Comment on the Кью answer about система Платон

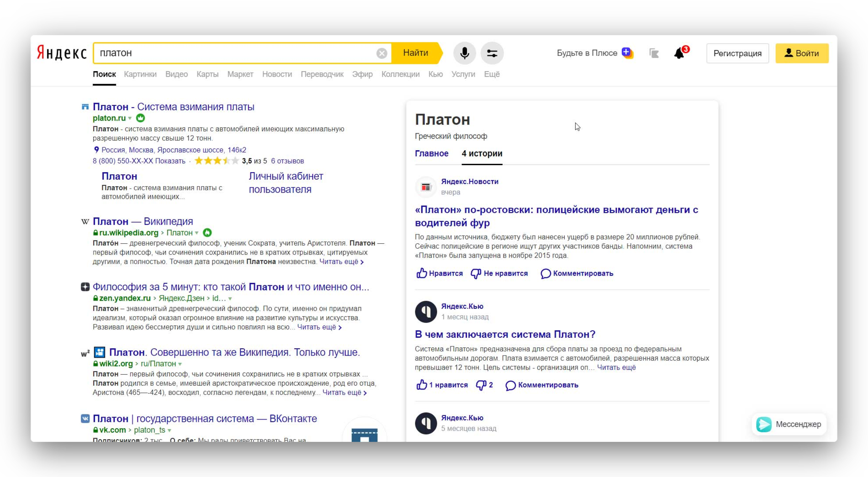pos(542,385)
